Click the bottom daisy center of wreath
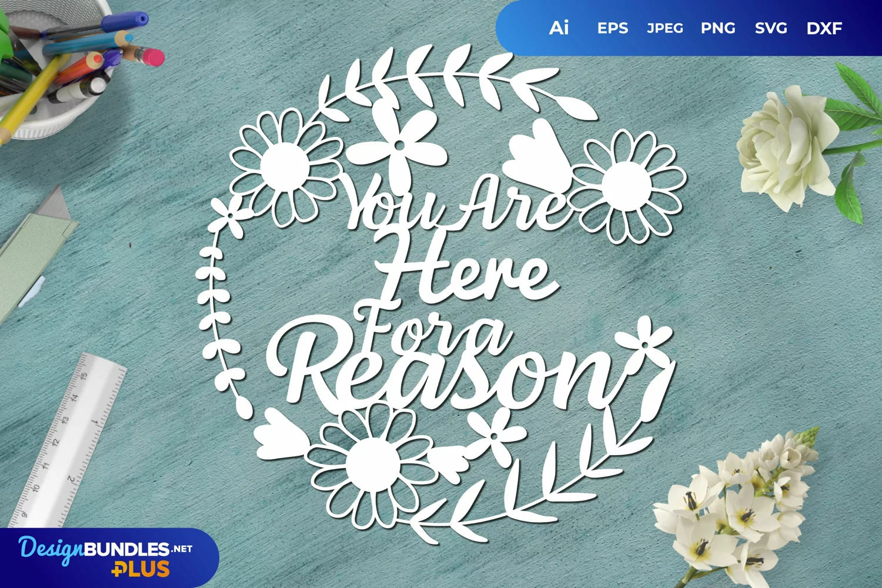Viewport: 882px width, 588px height. (x=372, y=465)
